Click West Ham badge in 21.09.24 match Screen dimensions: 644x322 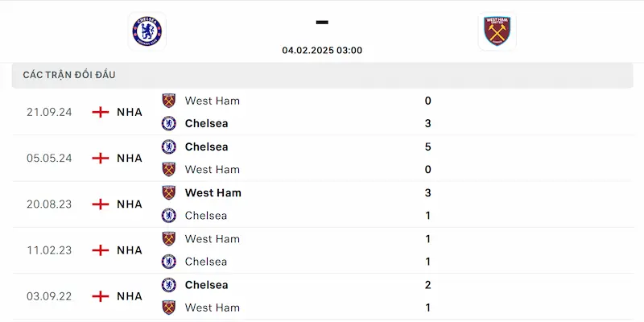tap(169, 101)
